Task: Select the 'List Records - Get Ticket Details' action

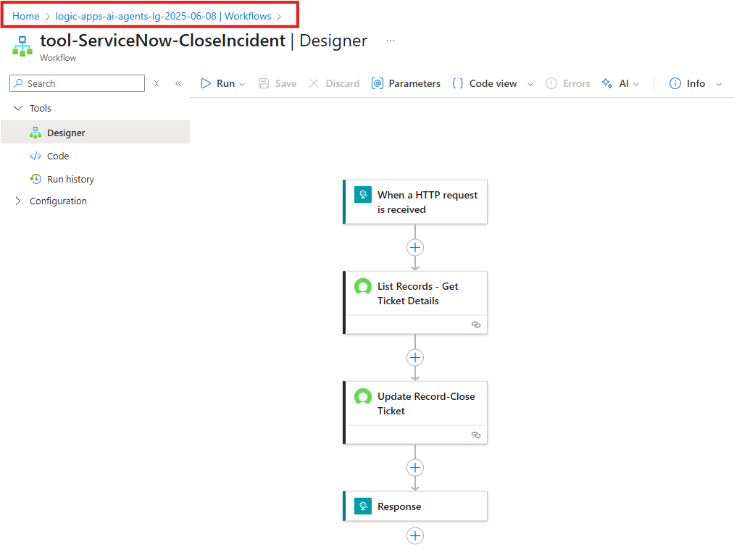Action: tap(415, 302)
